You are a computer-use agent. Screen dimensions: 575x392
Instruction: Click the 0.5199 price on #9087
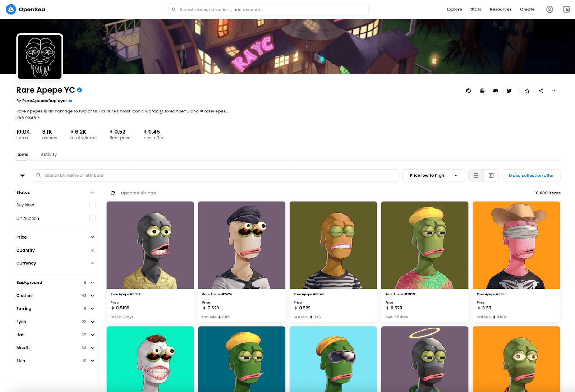point(120,308)
